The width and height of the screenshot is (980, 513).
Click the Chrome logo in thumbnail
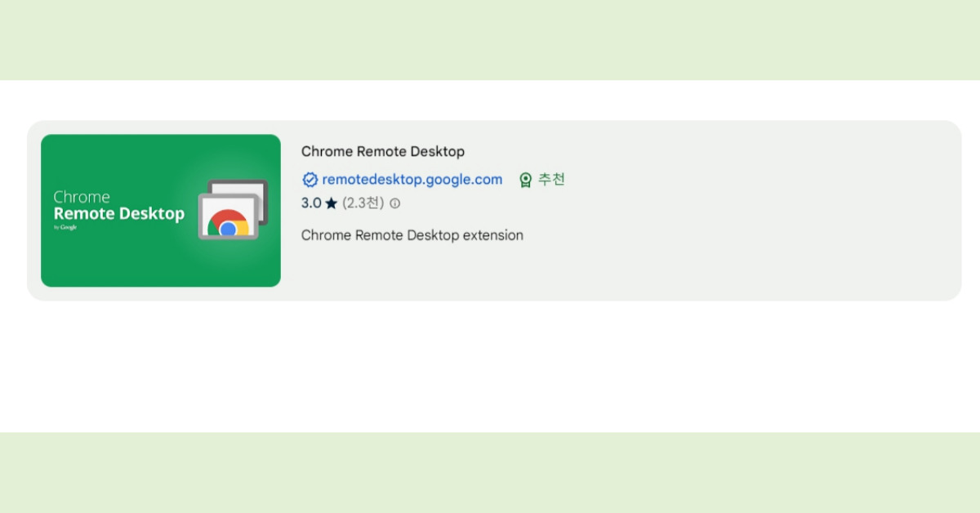(228, 224)
